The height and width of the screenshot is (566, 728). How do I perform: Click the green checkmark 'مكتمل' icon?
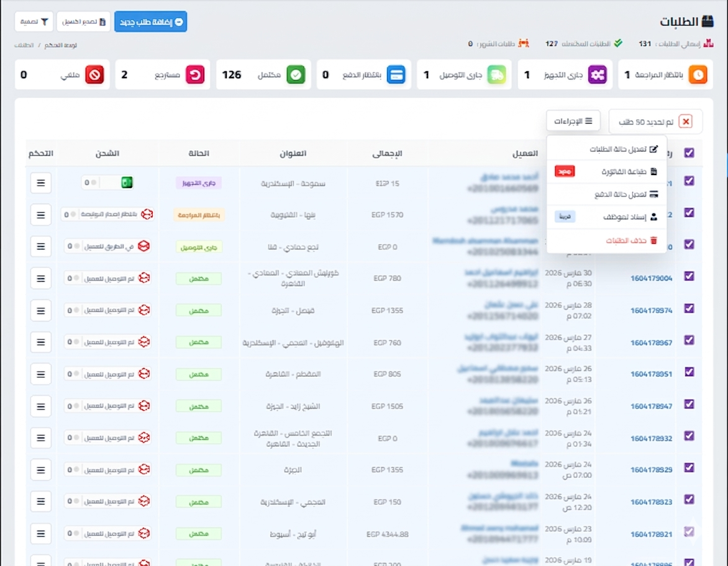(295, 74)
